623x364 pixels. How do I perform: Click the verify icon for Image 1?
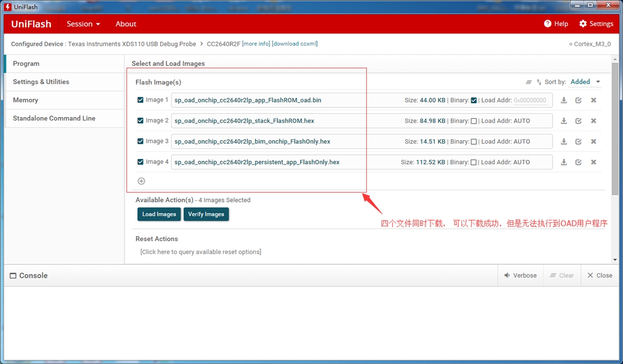[578, 100]
